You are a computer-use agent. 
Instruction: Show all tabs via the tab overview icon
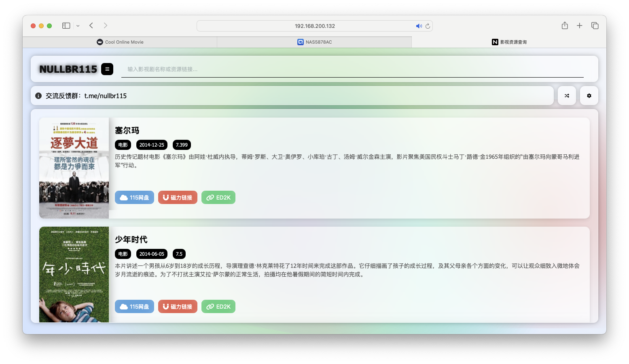[x=595, y=25]
